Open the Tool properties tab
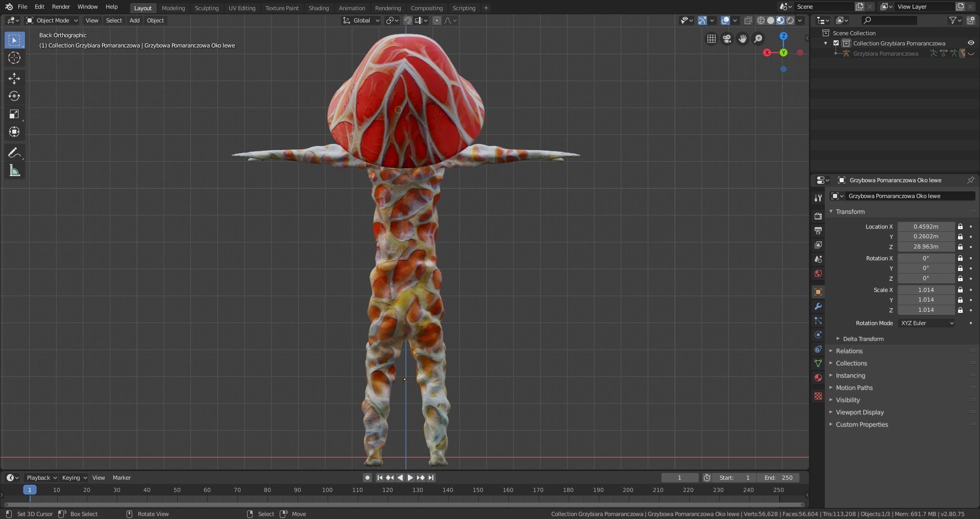980x519 pixels. (x=818, y=197)
